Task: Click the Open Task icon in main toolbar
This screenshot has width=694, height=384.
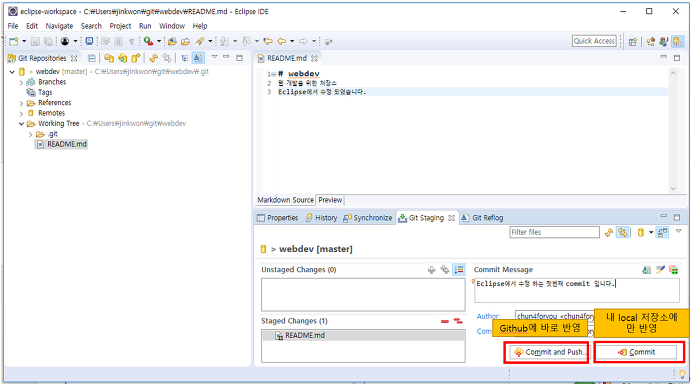Action: (65, 41)
